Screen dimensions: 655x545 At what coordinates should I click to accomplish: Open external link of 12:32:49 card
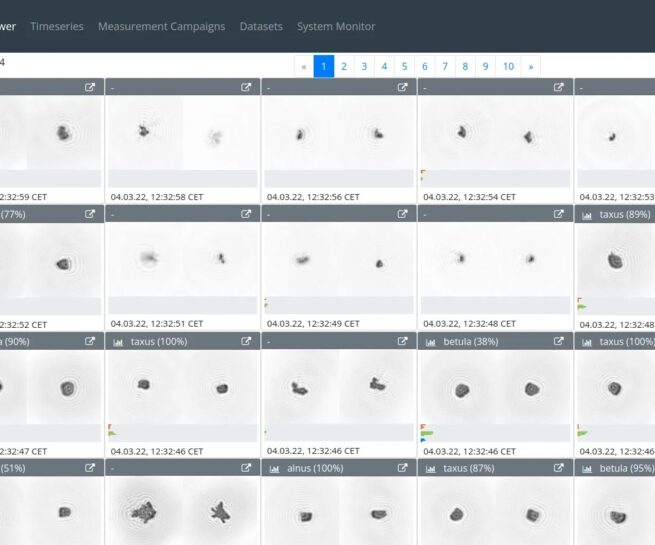click(402, 214)
